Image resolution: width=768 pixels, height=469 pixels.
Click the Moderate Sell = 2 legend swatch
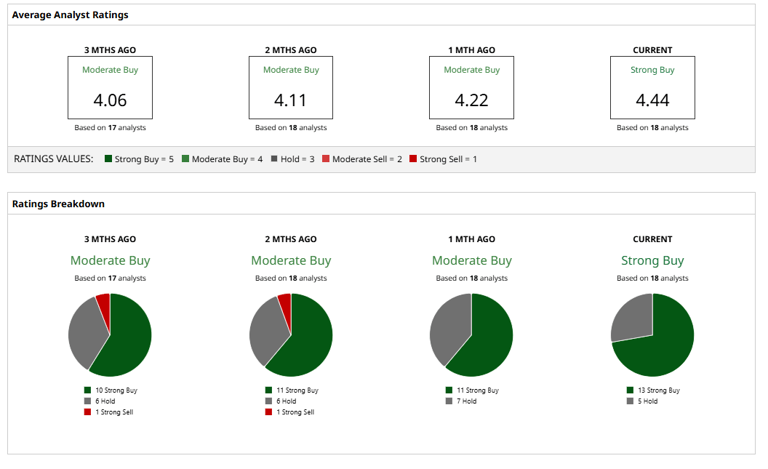325,159
